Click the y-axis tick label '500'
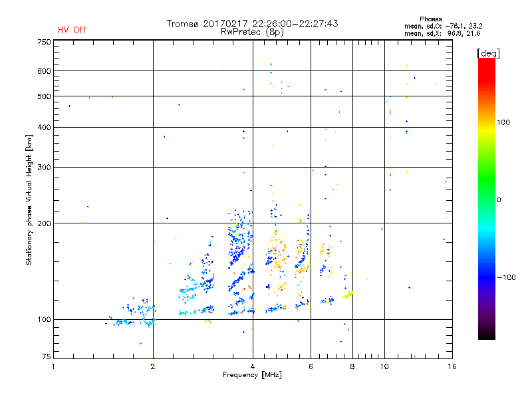The image size is (532, 399). (44, 96)
